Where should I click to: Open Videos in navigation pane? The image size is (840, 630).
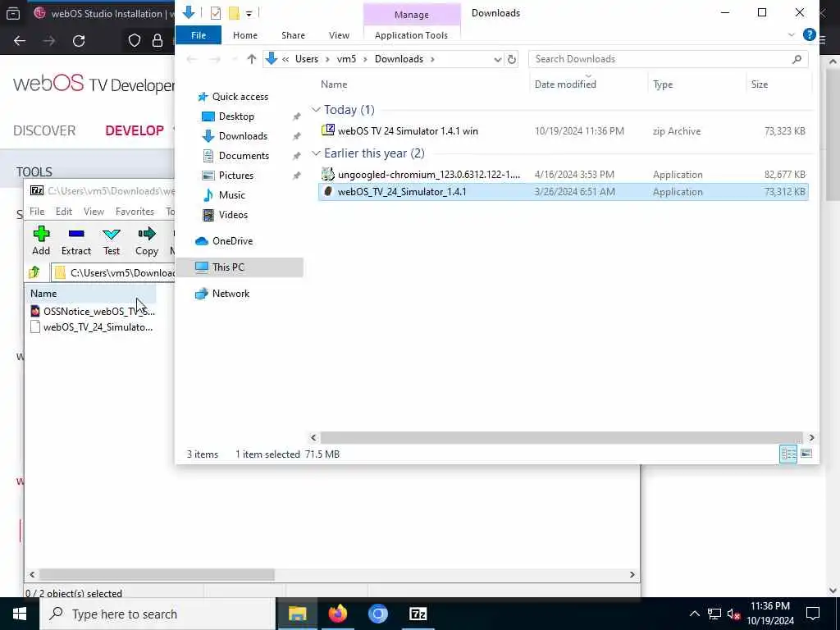(233, 215)
